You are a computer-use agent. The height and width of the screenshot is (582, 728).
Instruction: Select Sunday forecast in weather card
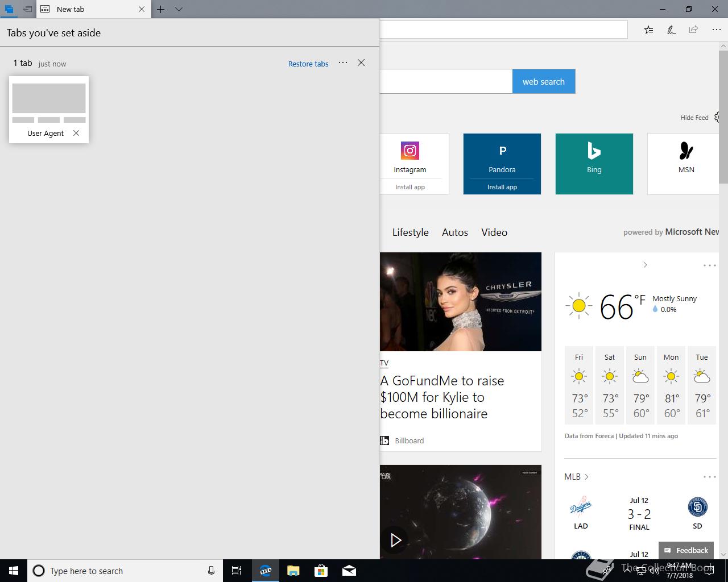coord(640,385)
